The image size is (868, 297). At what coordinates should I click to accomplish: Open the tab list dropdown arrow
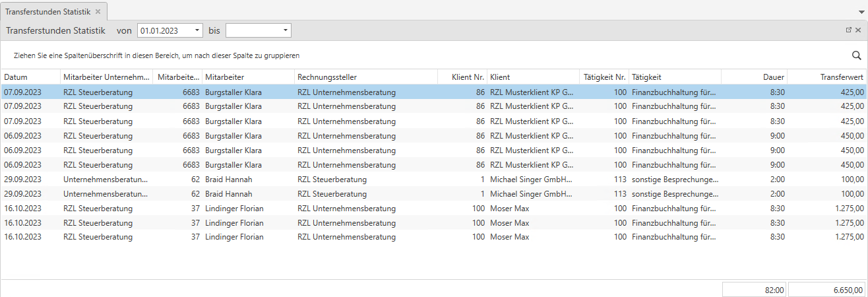[861, 12]
